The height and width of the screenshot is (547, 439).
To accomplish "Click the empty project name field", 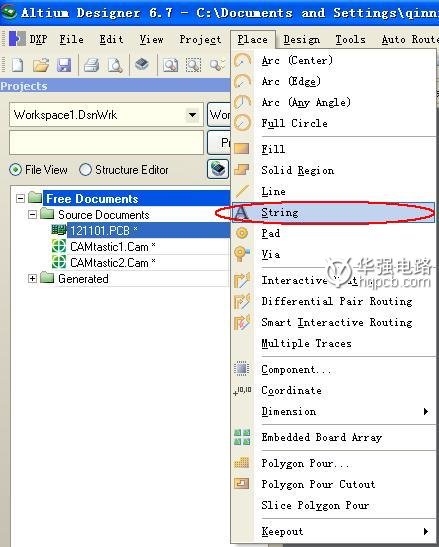I will [106, 142].
